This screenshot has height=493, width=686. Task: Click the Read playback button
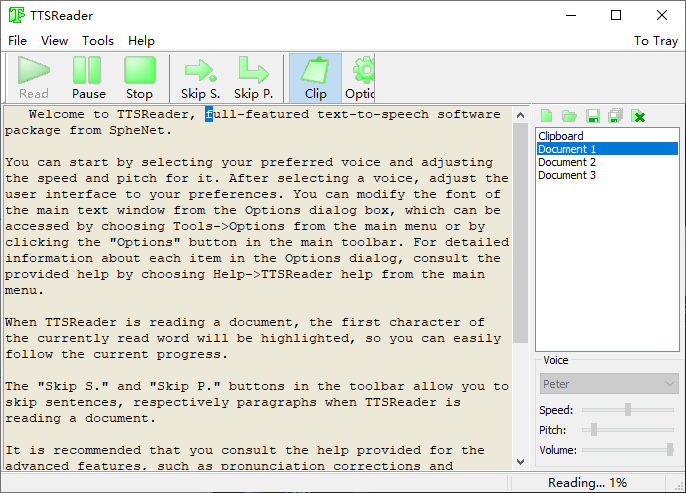(34, 78)
